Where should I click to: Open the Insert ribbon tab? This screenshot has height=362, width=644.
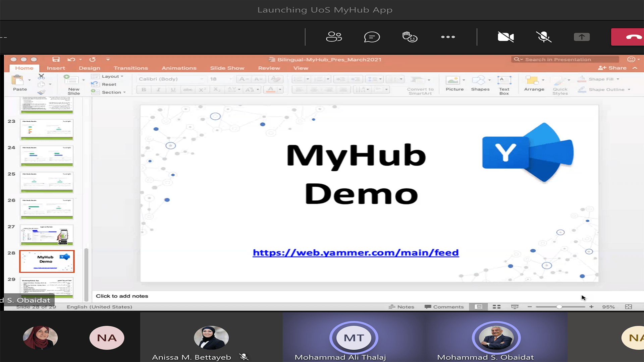tap(56, 68)
